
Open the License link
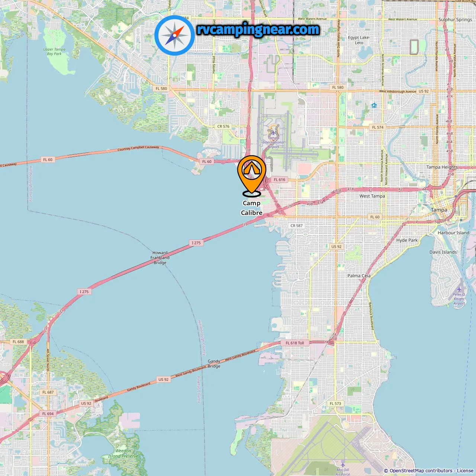click(x=465, y=471)
